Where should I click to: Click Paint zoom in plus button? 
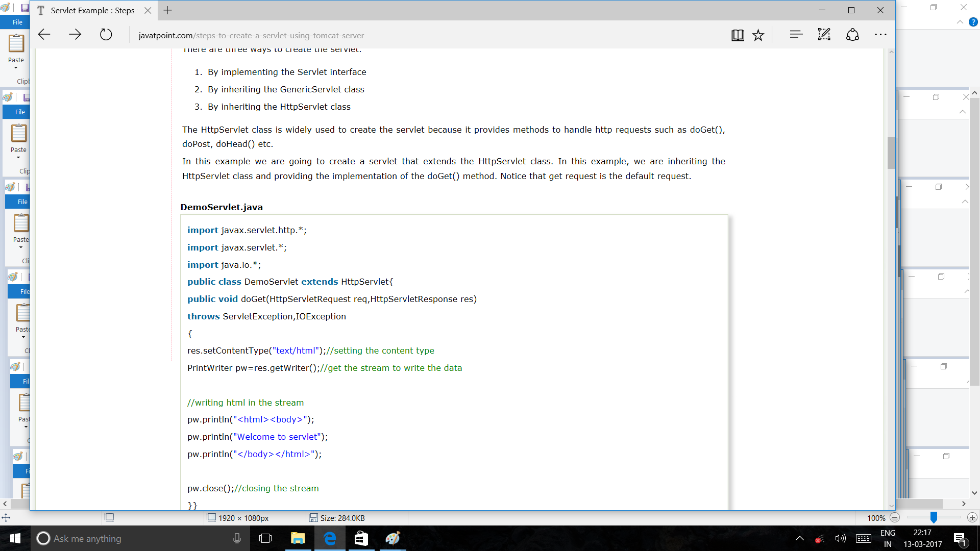point(972,517)
